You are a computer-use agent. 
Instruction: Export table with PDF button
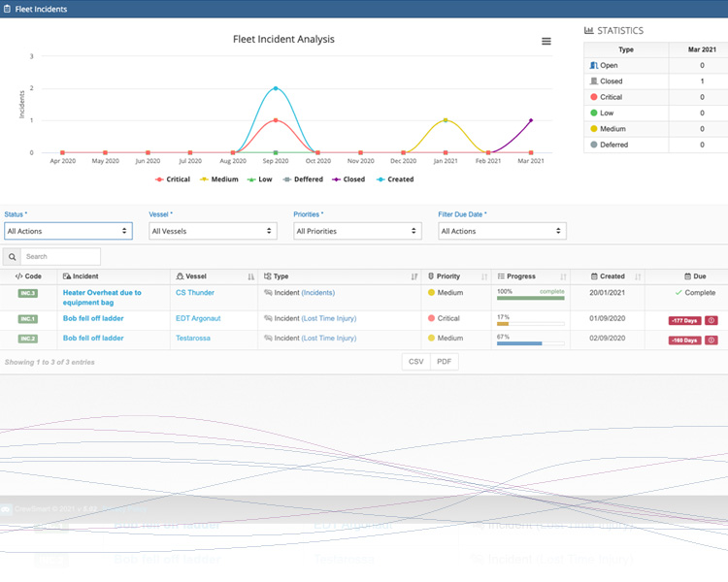445,362
